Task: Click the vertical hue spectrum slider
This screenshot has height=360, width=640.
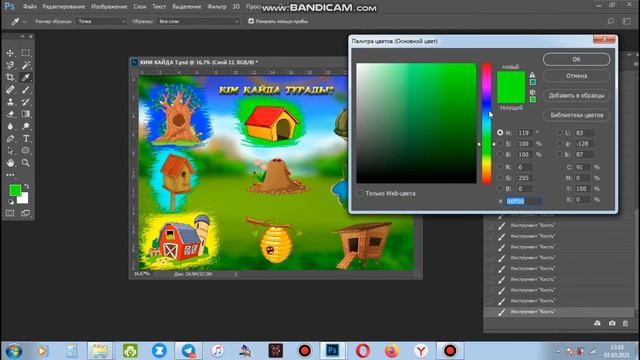Action: 487,123
